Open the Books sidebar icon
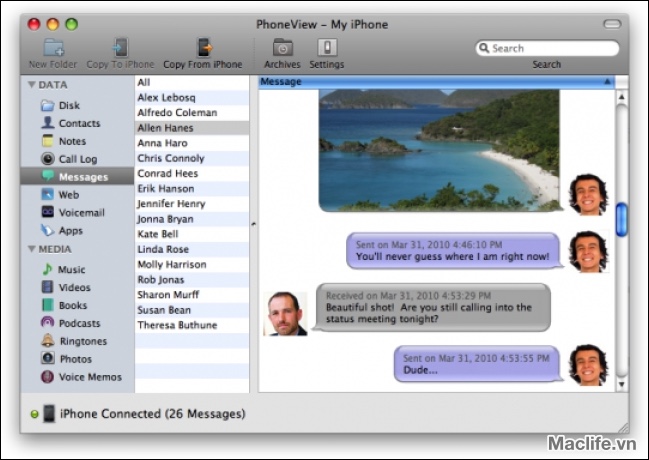 pos(48,305)
